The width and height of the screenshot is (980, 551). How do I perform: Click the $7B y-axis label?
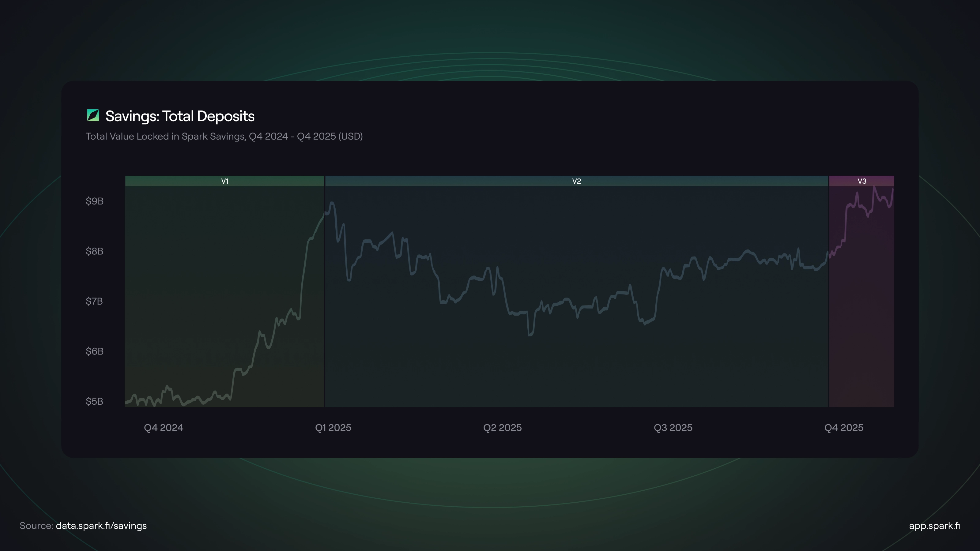pos(94,302)
